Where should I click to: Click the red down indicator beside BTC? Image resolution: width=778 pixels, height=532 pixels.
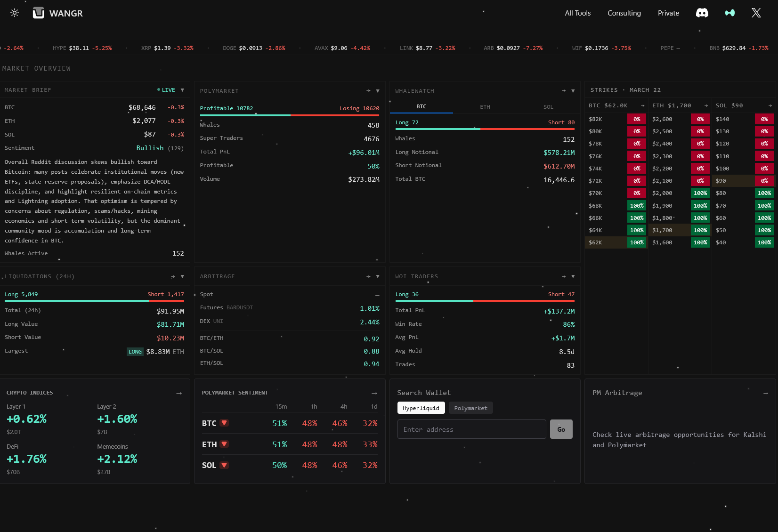click(x=225, y=423)
